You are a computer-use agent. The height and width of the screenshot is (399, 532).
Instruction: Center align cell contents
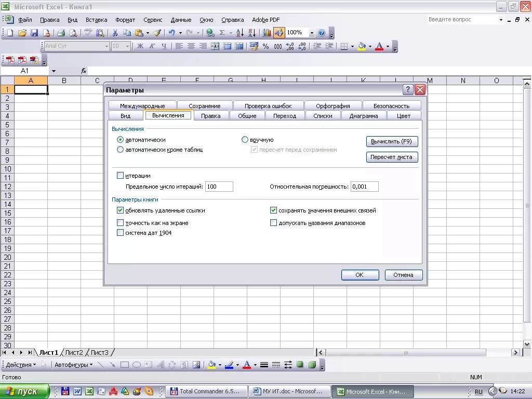pos(191,46)
